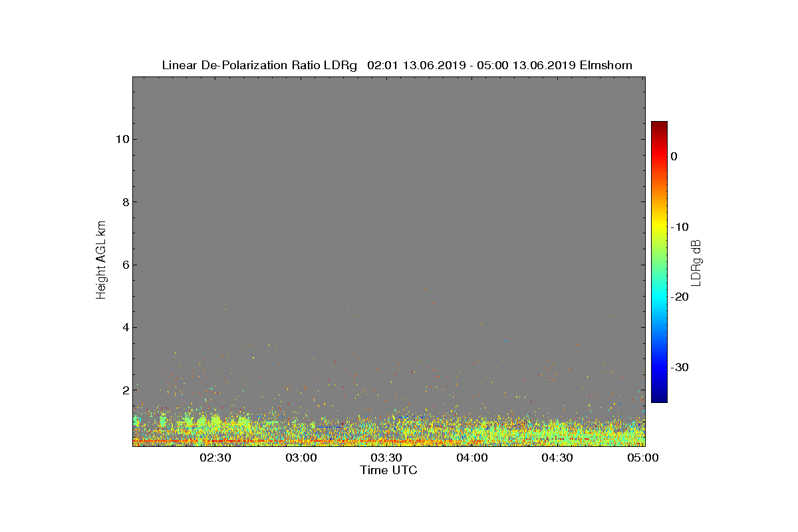Click the colorbar value -30
The image size is (798, 532).
680,368
